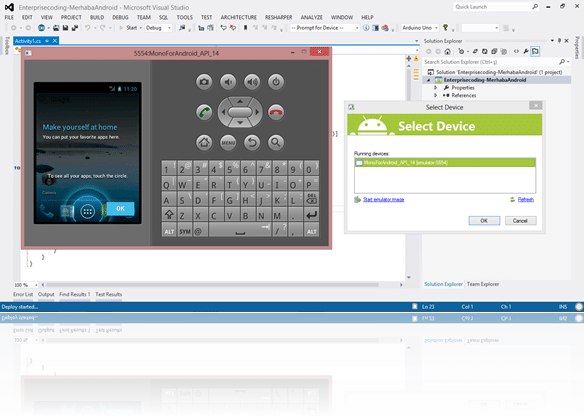Viewport: 584px width, 416px height.
Task: Open the 100 % zoom dropdown
Action: tap(36, 285)
